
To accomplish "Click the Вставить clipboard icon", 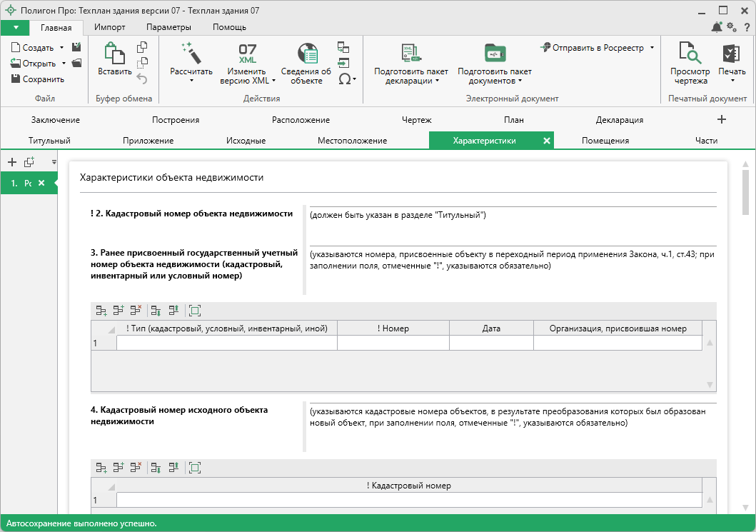I will coord(114,54).
